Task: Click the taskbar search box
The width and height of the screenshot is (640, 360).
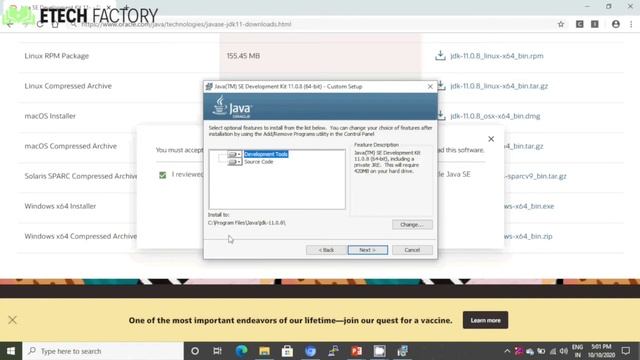Action: [x=103, y=351]
